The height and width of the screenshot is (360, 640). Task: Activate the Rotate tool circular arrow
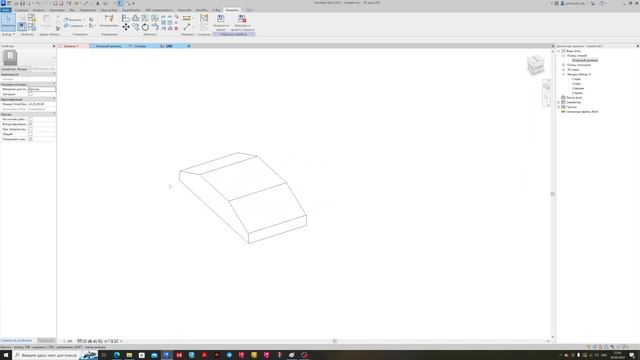[145, 27]
